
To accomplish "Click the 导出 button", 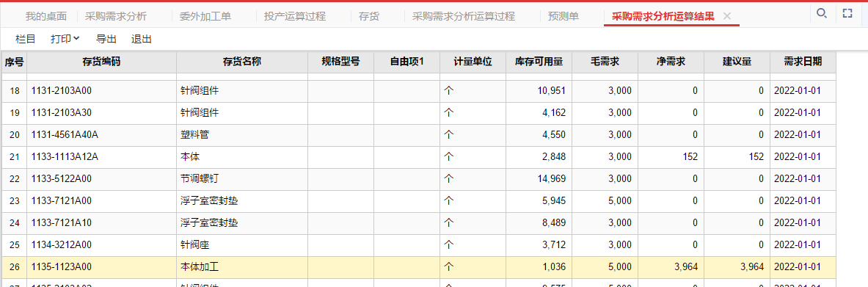I will 106,39.
